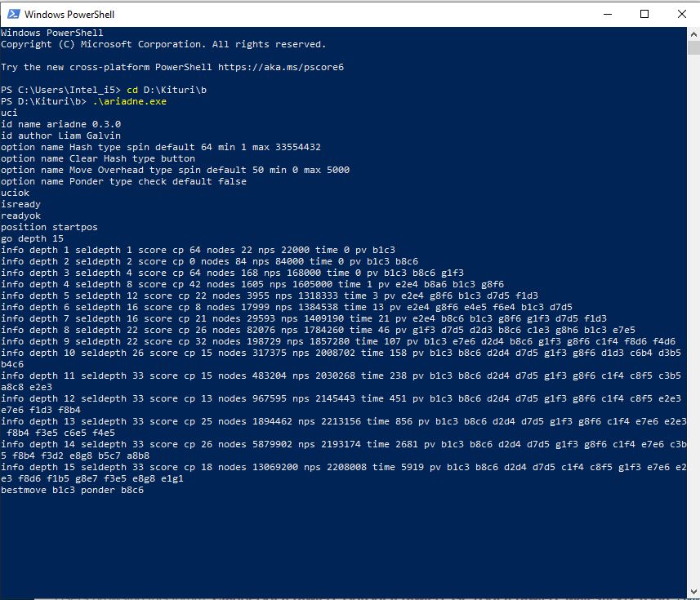
Task: Click the 'info depth 4 seldepth 8' line
Action: pos(252,284)
